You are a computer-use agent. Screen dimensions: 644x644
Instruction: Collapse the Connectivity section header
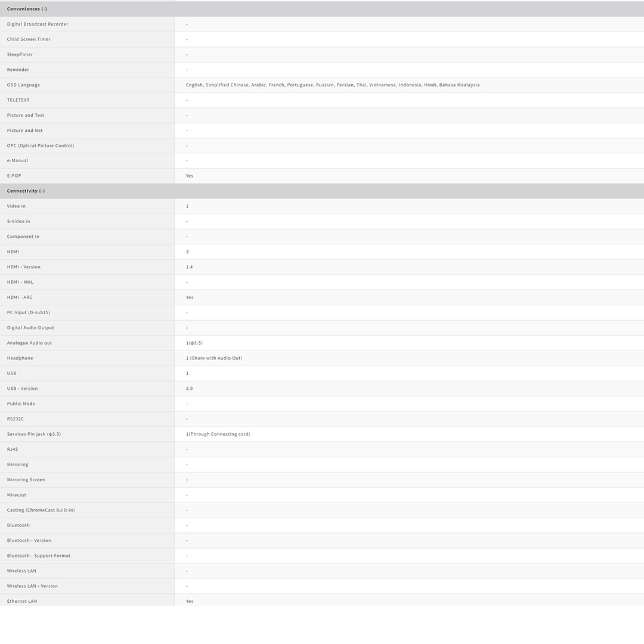coord(26,191)
